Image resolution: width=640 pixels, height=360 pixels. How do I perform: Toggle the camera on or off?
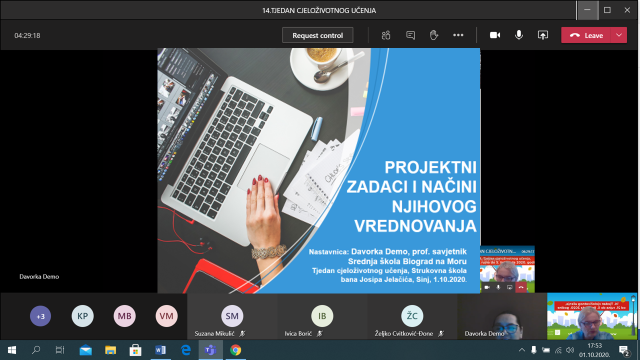tap(495, 35)
